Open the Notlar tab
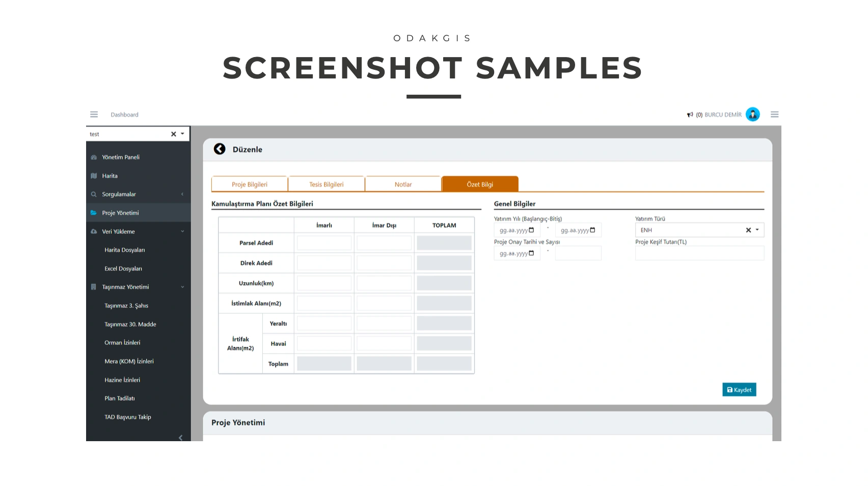The height and width of the screenshot is (486, 868). coord(403,184)
